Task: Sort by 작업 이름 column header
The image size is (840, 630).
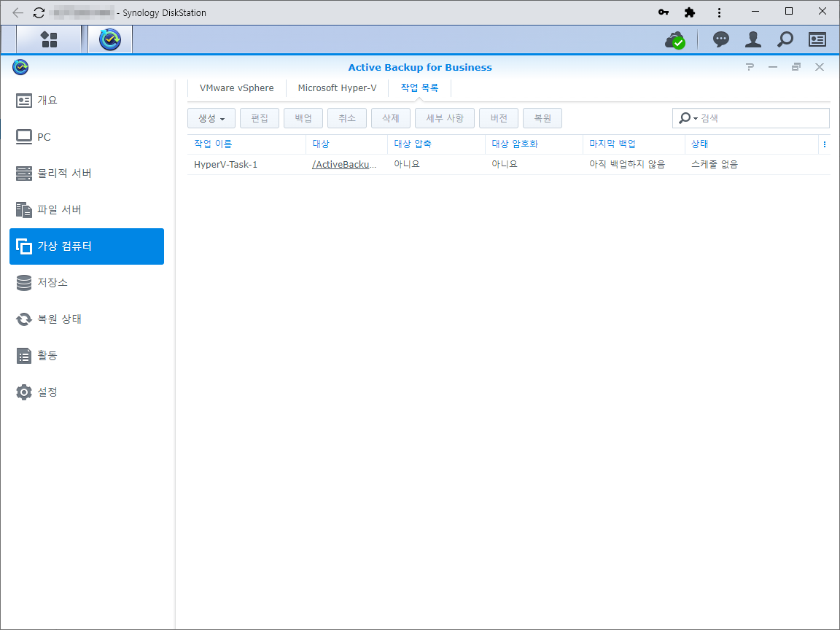Action: tap(246, 144)
